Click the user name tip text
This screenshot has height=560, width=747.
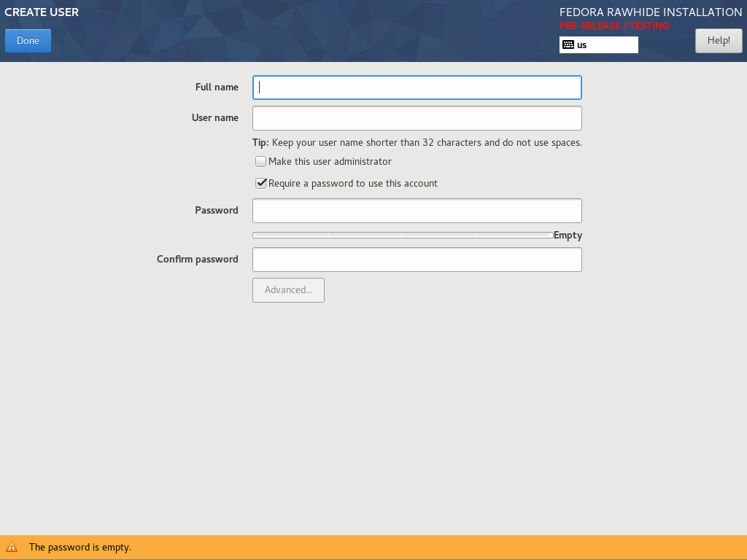417,143
